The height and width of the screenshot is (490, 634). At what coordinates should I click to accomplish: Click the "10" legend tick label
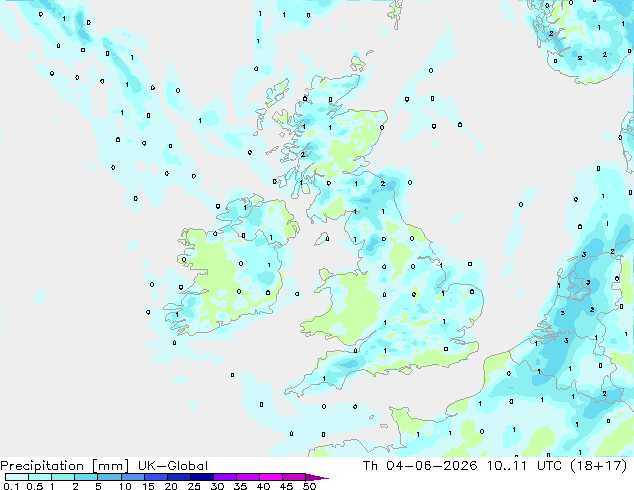coord(125,486)
